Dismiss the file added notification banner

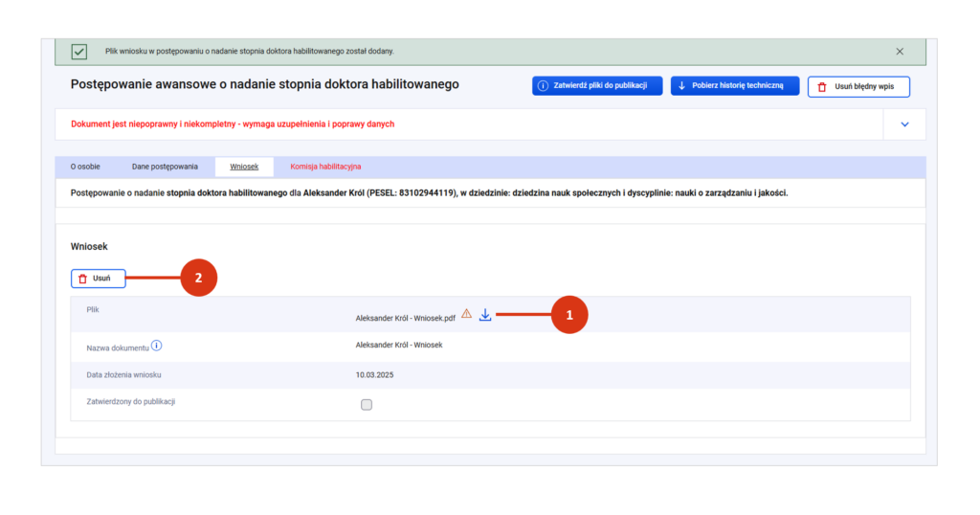click(899, 52)
